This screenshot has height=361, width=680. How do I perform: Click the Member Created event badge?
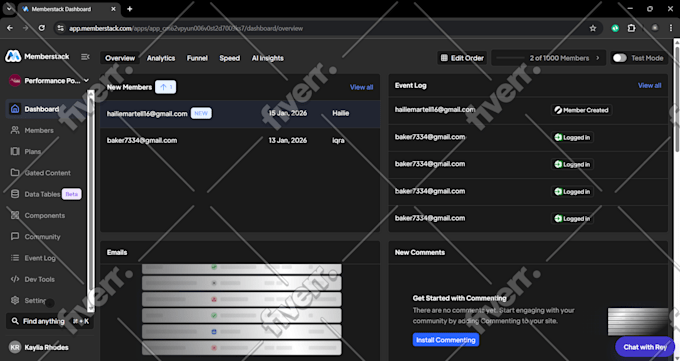click(581, 110)
